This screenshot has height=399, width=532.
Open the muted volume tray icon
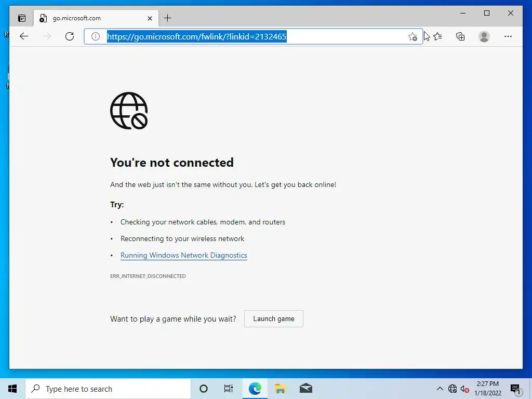tap(464, 389)
